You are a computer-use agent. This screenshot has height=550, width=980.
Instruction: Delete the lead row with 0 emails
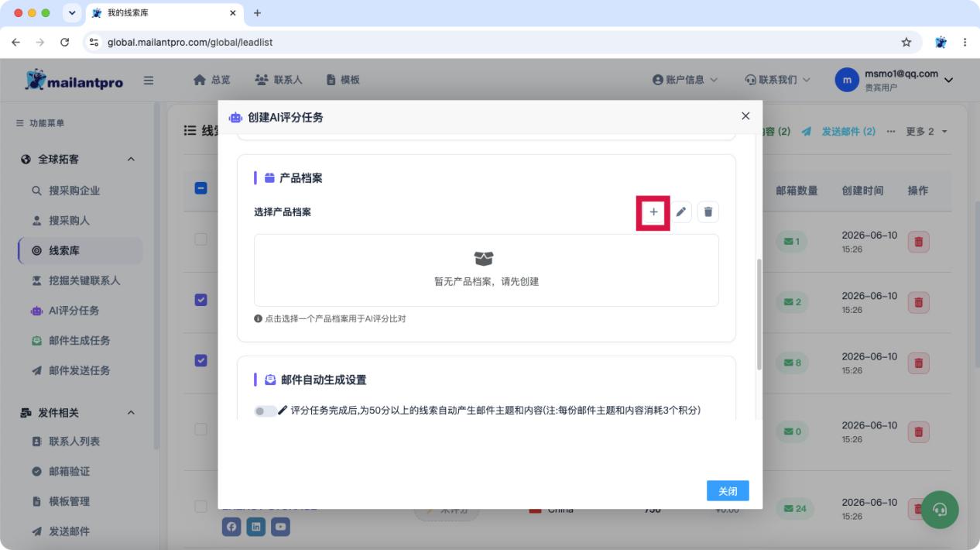pyautogui.click(x=919, y=431)
